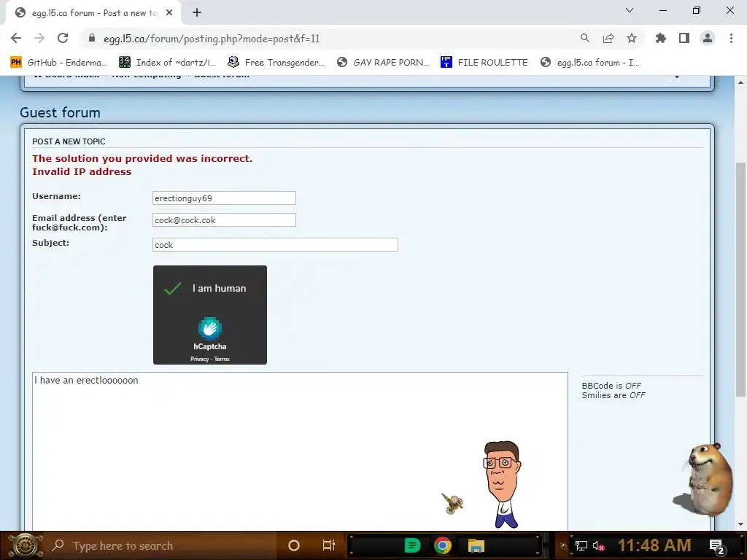Open Task View in the taskbar
The image size is (747, 560).
[329, 545]
